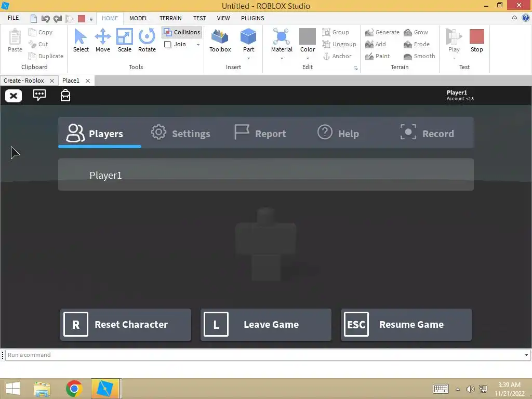Open the Material picker icon

click(x=281, y=36)
